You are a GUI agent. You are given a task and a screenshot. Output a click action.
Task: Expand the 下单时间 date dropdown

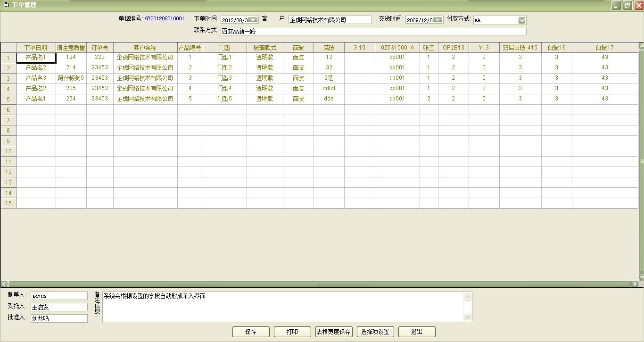[253, 20]
